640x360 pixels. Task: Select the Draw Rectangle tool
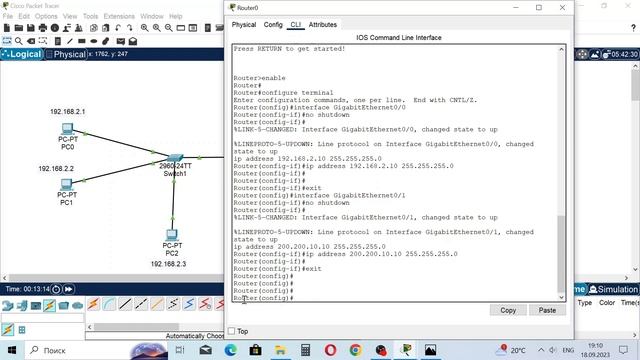82,41
